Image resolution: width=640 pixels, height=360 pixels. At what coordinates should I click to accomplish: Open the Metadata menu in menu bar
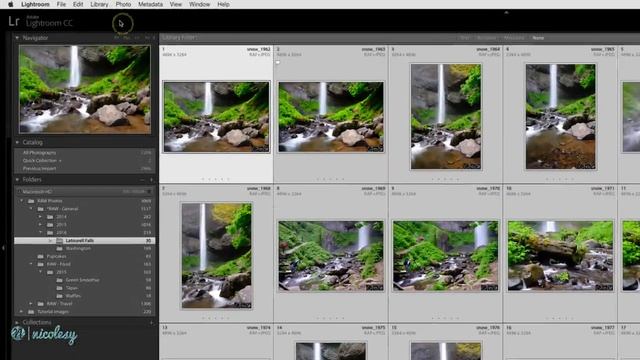coord(150,4)
